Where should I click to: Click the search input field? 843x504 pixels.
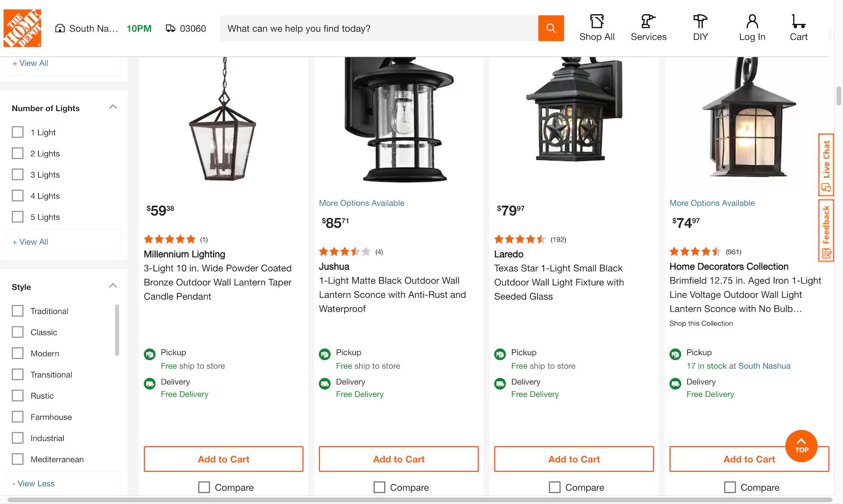pyautogui.click(x=378, y=28)
